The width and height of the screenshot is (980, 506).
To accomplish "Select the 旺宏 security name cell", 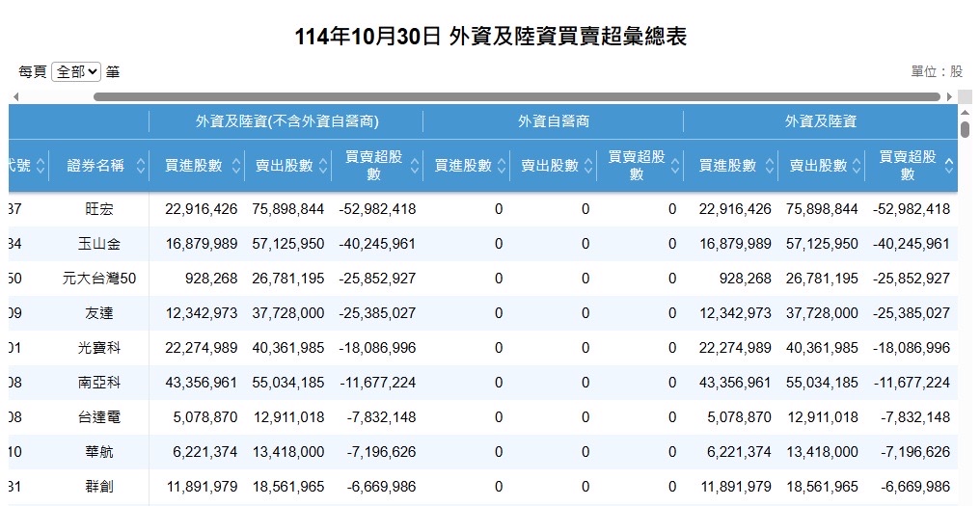I will point(99,209).
